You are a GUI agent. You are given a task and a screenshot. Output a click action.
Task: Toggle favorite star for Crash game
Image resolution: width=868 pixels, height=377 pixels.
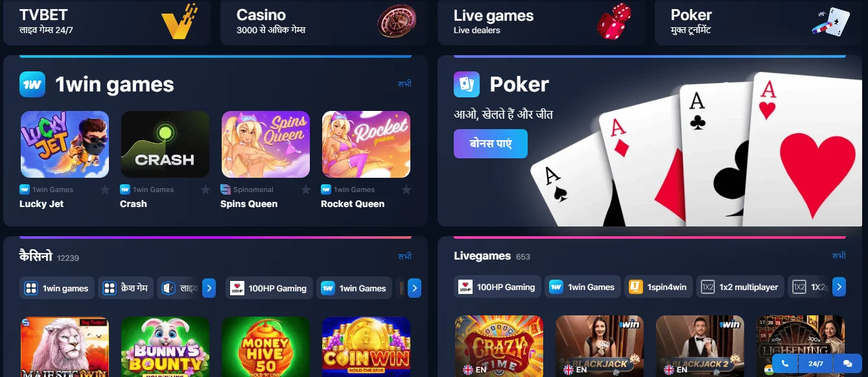click(x=205, y=189)
